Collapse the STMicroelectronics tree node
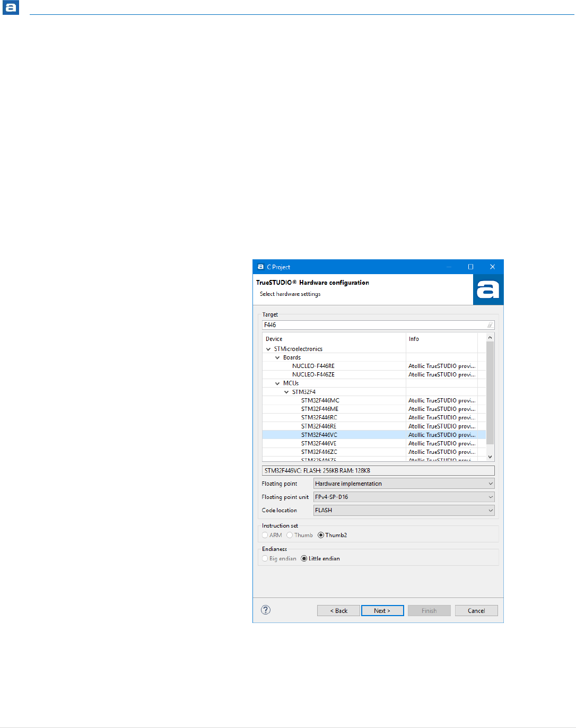The image size is (576, 728). tap(268, 349)
